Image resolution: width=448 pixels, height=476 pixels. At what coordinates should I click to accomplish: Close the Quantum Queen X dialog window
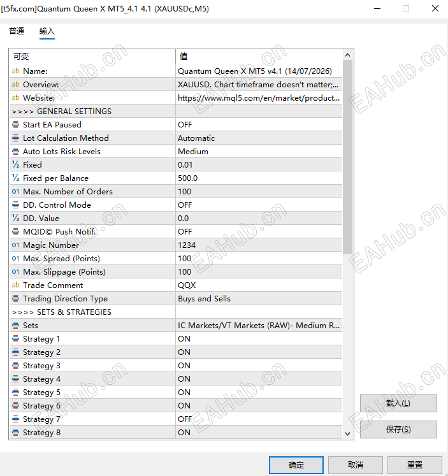435,8
